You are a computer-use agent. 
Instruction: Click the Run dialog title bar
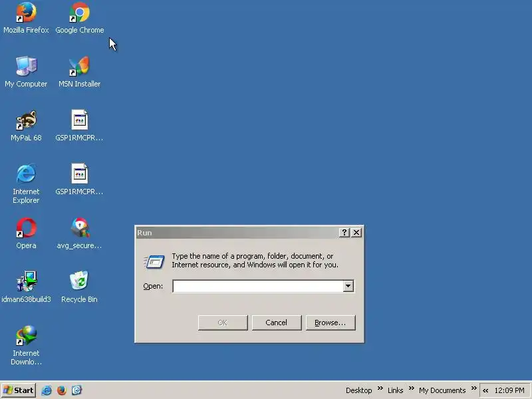tap(237, 232)
